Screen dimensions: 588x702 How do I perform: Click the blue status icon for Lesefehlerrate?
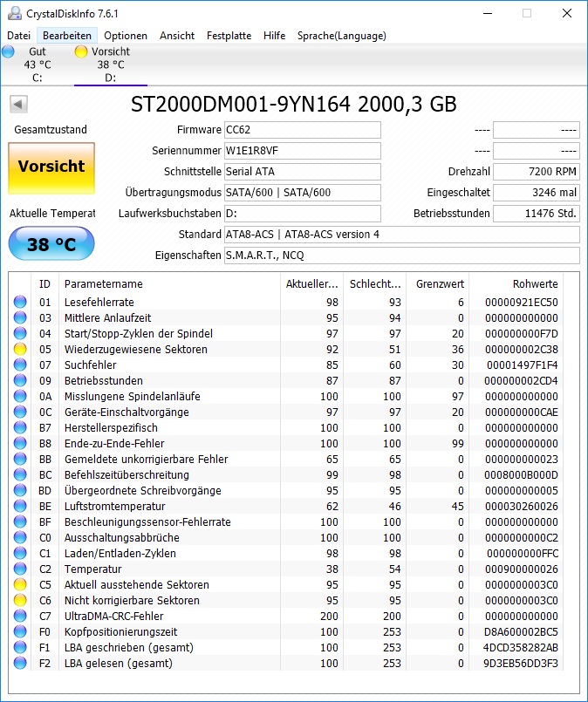point(20,303)
